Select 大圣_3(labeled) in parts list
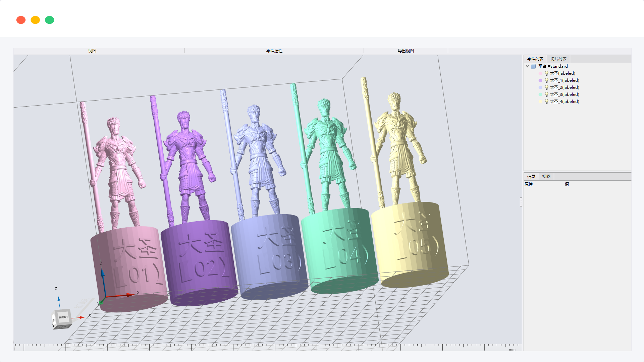This screenshot has height=362, width=644. pos(564,95)
